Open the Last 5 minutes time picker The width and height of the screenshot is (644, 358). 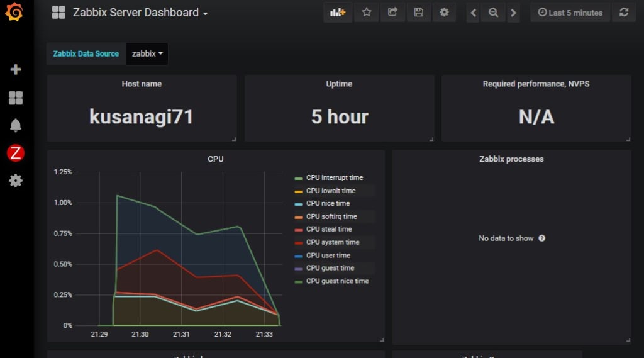pyautogui.click(x=570, y=13)
